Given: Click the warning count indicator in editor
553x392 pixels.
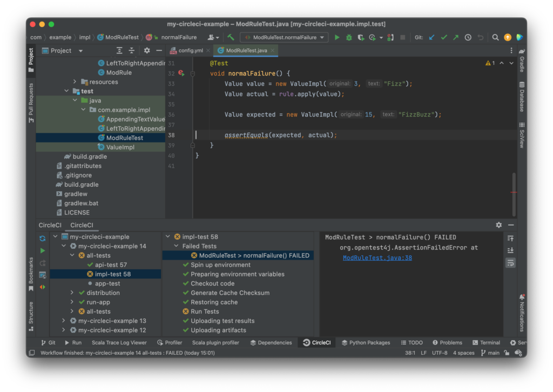Looking at the screenshot, I should [x=490, y=63].
